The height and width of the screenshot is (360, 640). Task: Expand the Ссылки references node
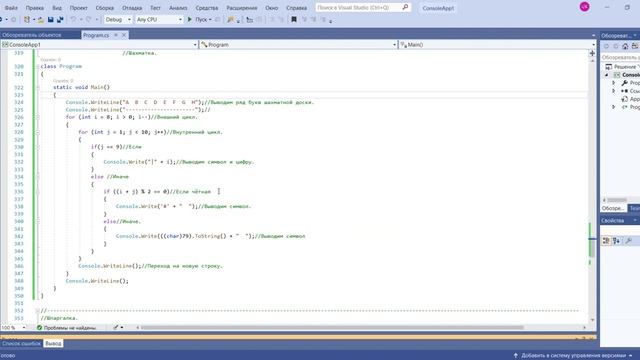(x=613, y=91)
